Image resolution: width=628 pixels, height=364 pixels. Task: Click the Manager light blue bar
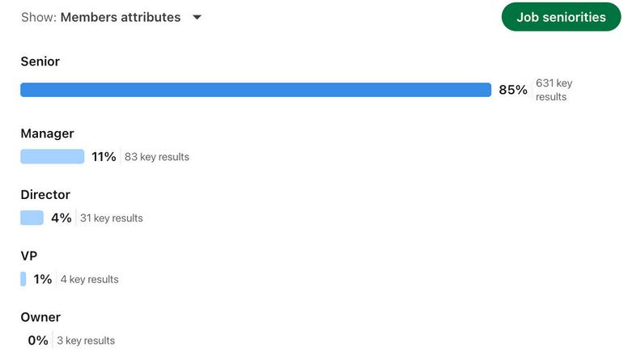[52, 156]
